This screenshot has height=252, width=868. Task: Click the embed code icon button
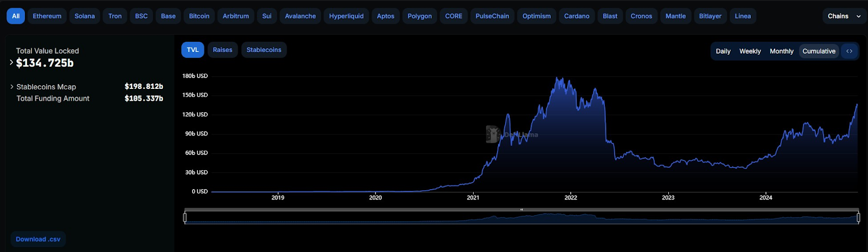[849, 51]
